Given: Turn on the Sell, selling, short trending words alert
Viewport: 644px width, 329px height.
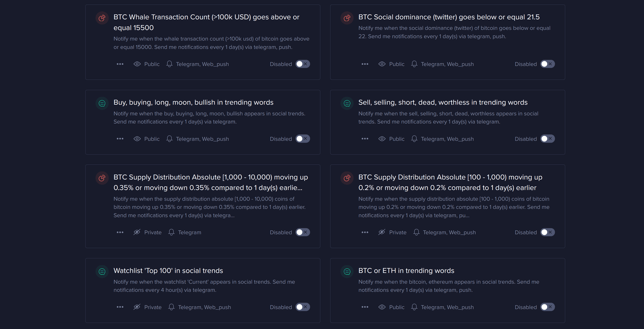Looking at the screenshot, I should click(547, 139).
